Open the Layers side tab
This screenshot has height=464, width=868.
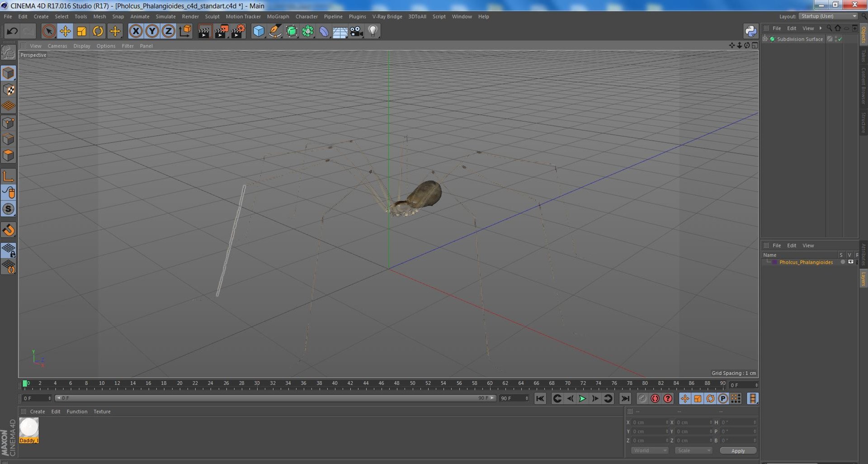(863, 279)
